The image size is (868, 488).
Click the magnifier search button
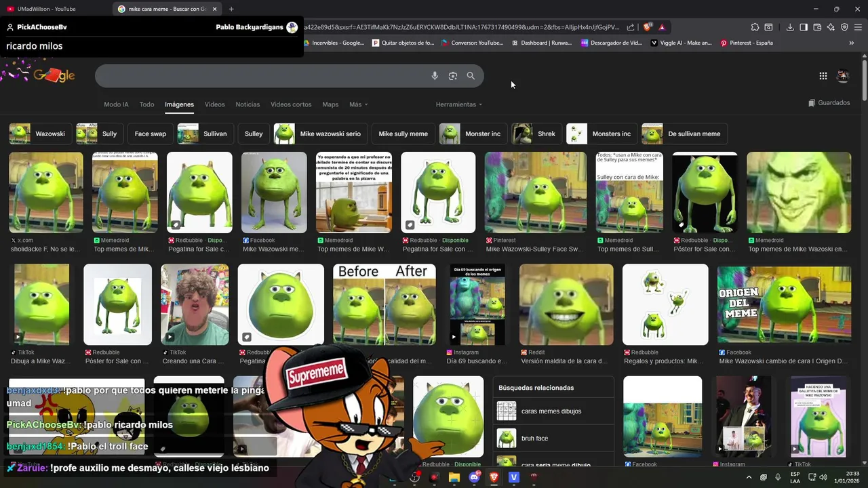coord(471,76)
